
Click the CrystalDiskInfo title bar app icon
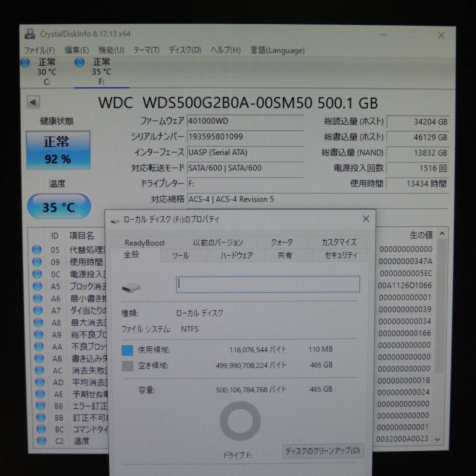pyautogui.click(x=30, y=34)
